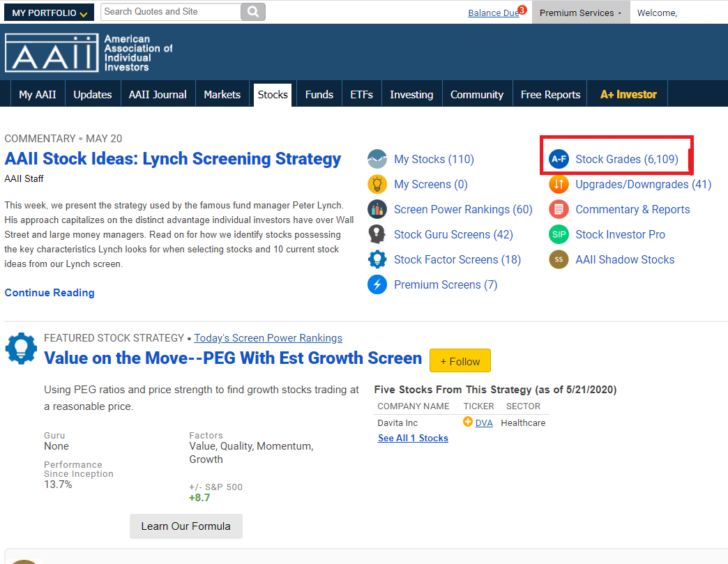
Task: Click the Stock Guru Screens head icon
Action: [377, 234]
